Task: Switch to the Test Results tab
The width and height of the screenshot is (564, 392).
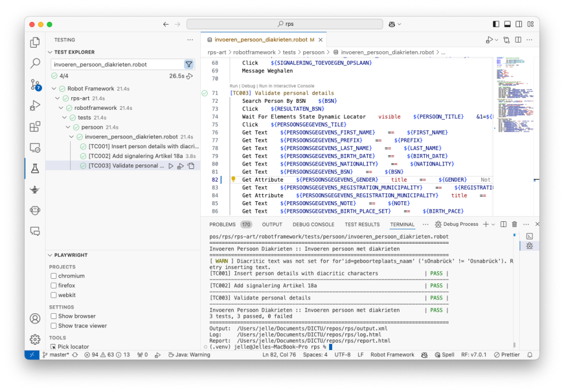Action: coord(362,225)
